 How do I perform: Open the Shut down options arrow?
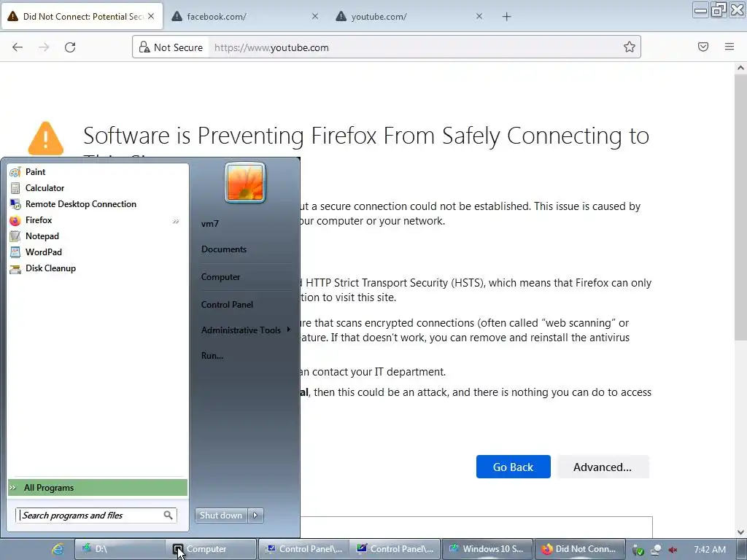pyautogui.click(x=256, y=516)
